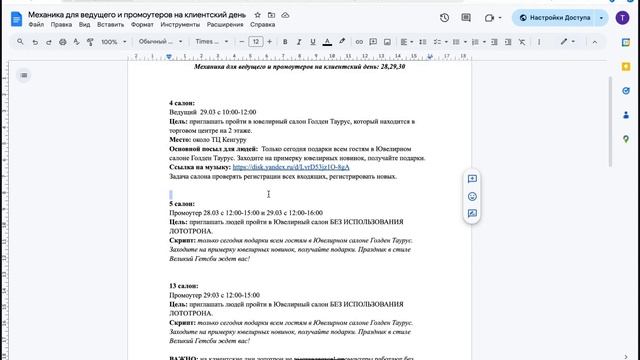This screenshot has height=360, width=640.
Task: Open the Yandex disk music link
Action: click(291, 167)
